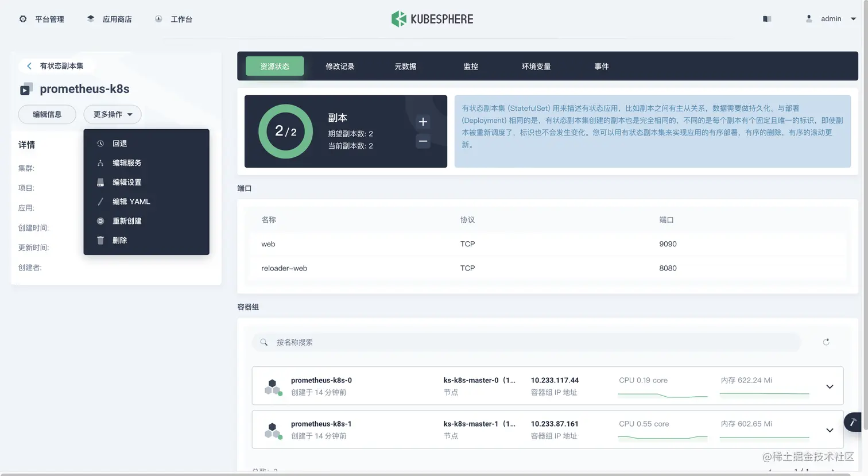
Task: Open the Workbench (工作台) icon
Action: point(158,19)
